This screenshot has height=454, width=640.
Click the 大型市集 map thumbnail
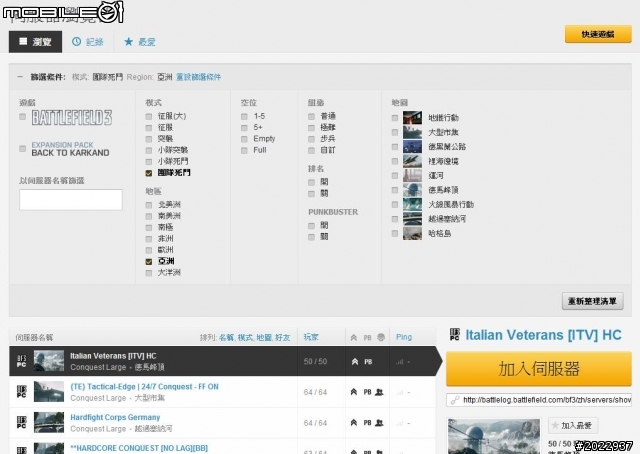tap(412, 132)
